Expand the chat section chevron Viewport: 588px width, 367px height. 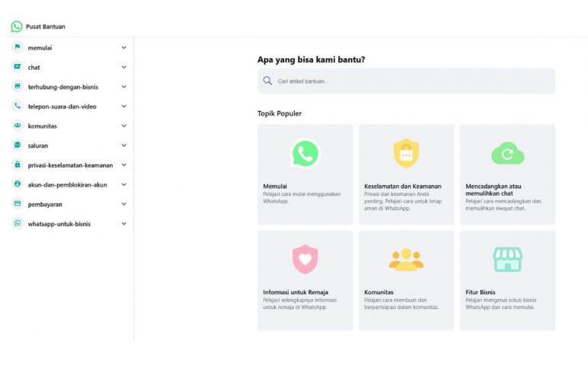point(124,67)
